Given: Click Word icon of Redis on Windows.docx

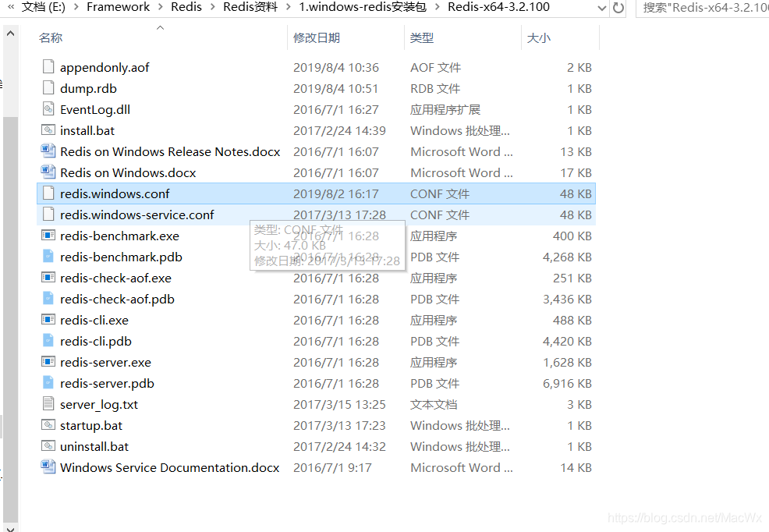Looking at the screenshot, I should pos(48,172).
